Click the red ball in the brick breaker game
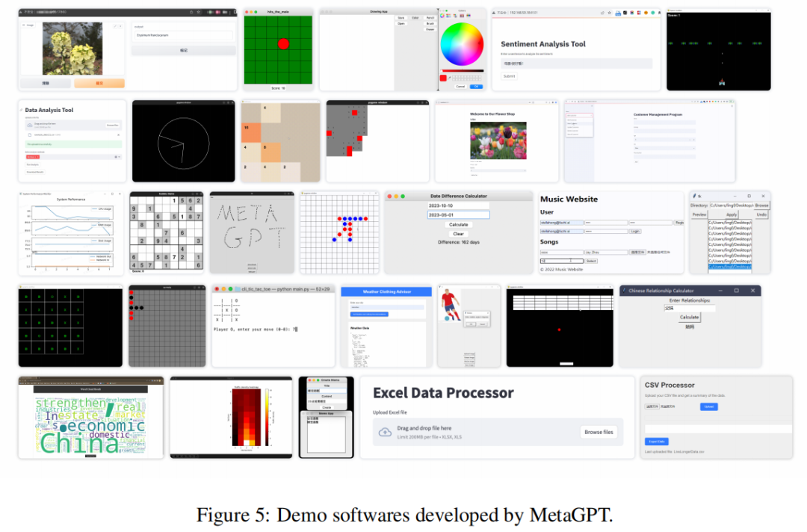The width and height of the screenshot is (807, 532). tap(559, 330)
